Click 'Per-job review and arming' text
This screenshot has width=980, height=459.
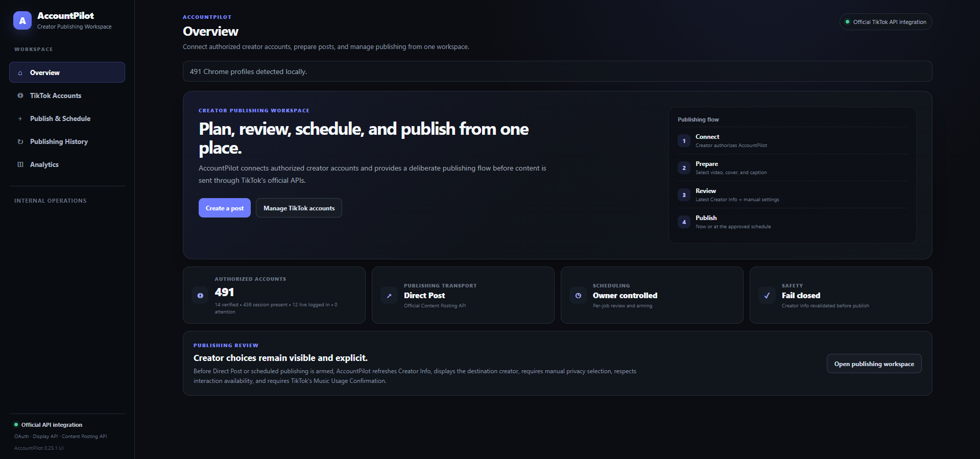click(623, 306)
